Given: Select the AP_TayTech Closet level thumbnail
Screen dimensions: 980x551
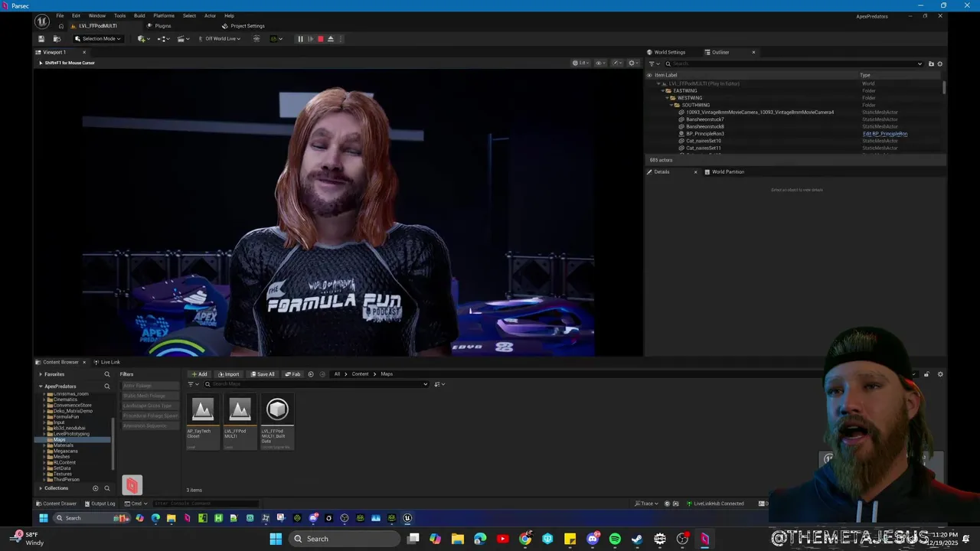Looking at the screenshot, I should 203,422.
